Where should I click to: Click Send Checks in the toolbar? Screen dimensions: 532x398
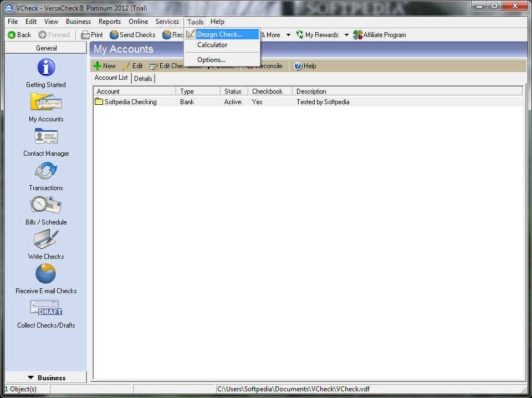pyautogui.click(x=132, y=34)
